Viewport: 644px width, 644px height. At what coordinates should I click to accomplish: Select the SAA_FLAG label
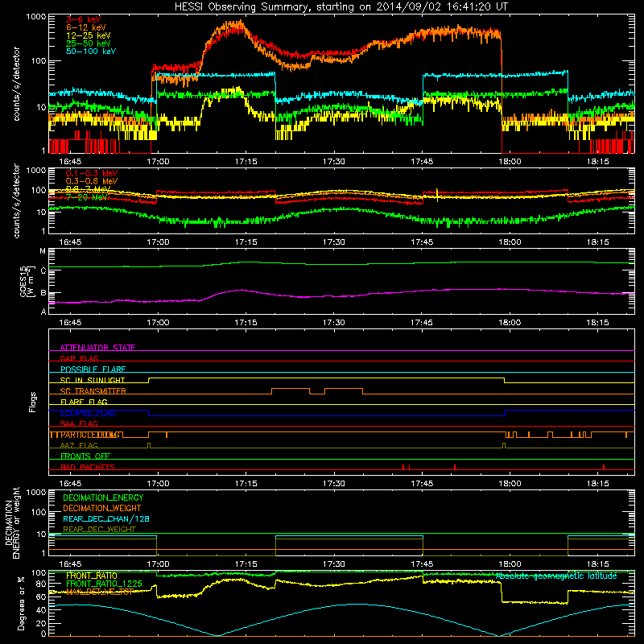pyautogui.click(x=79, y=423)
